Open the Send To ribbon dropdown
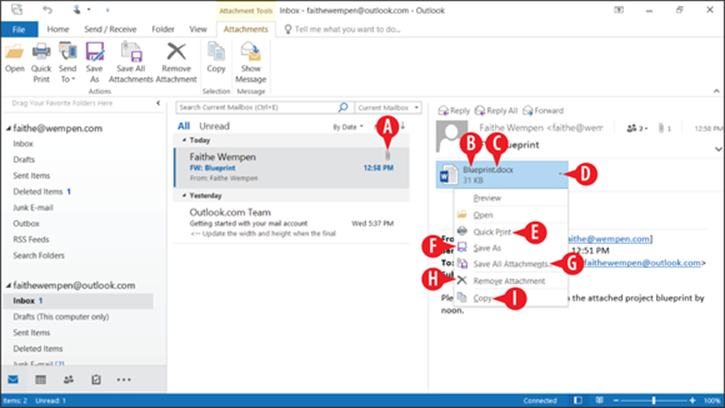 tap(68, 62)
